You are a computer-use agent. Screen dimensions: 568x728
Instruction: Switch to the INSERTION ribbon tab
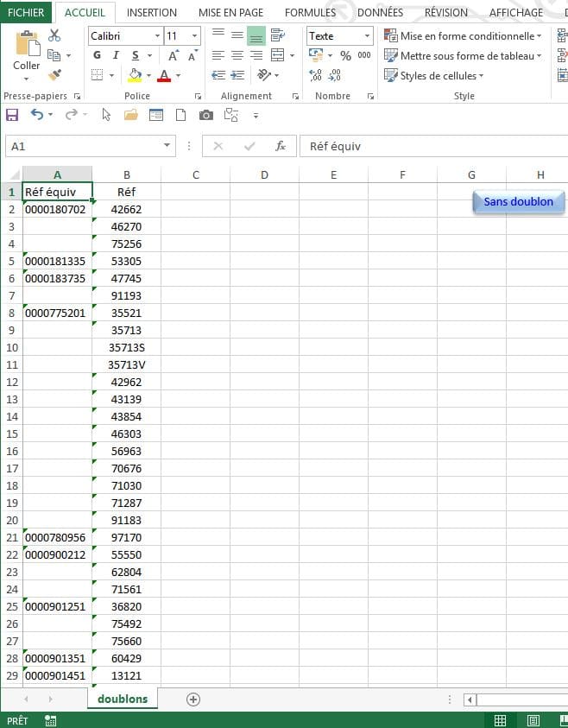(151, 12)
